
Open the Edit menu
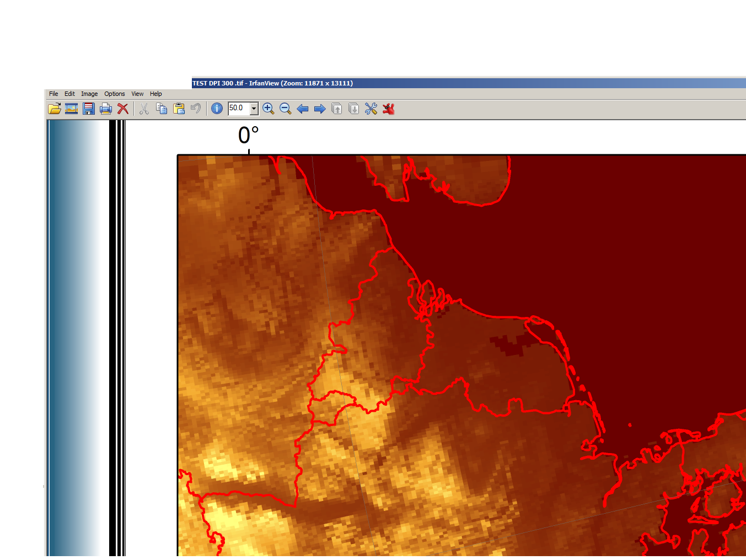(69, 94)
